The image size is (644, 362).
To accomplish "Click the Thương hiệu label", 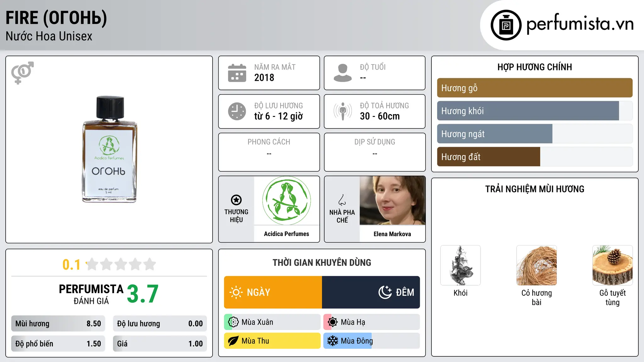I will coord(236,216).
